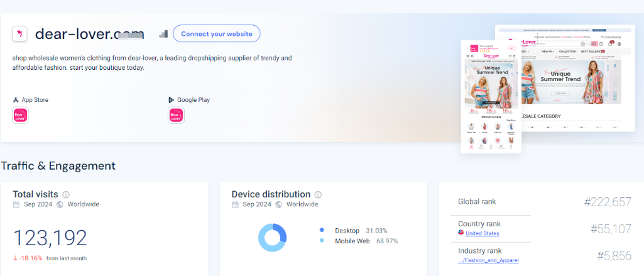Click the globe icon in Total visits card

click(x=60, y=204)
